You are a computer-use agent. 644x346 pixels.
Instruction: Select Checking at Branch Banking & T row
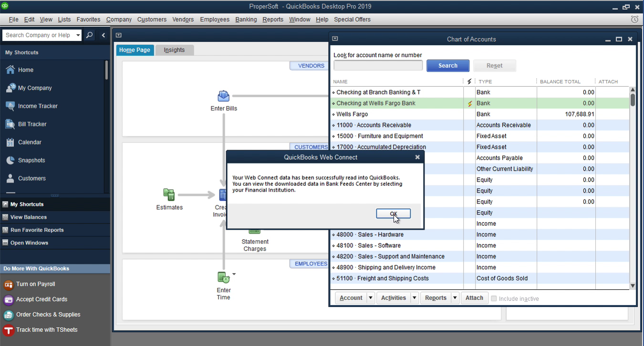pos(479,92)
